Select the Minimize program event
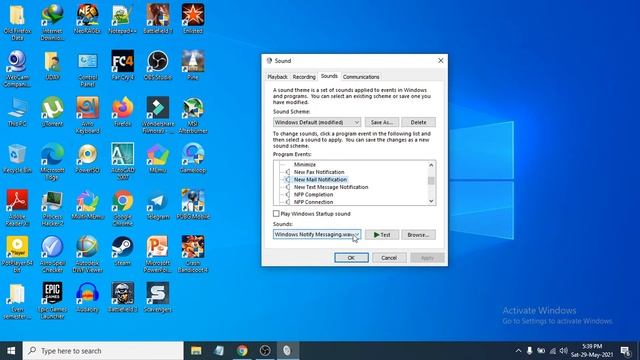Image resolution: width=640 pixels, height=360 pixels. [x=304, y=164]
